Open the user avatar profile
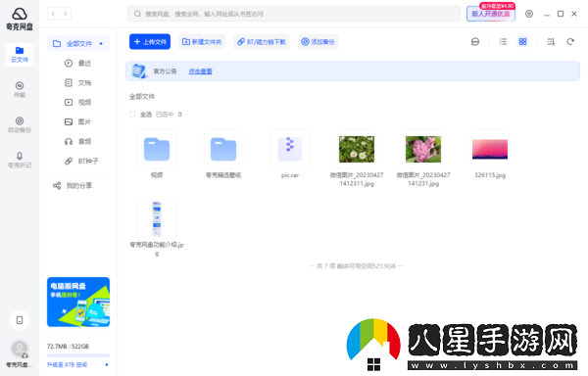This screenshot has height=376, width=588. pos(20,349)
